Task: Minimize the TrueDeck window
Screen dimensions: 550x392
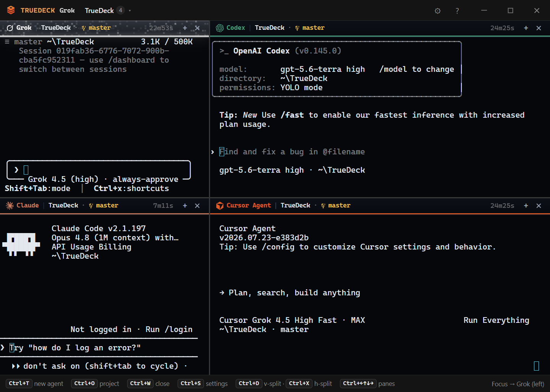Action: (x=484, y=10)
